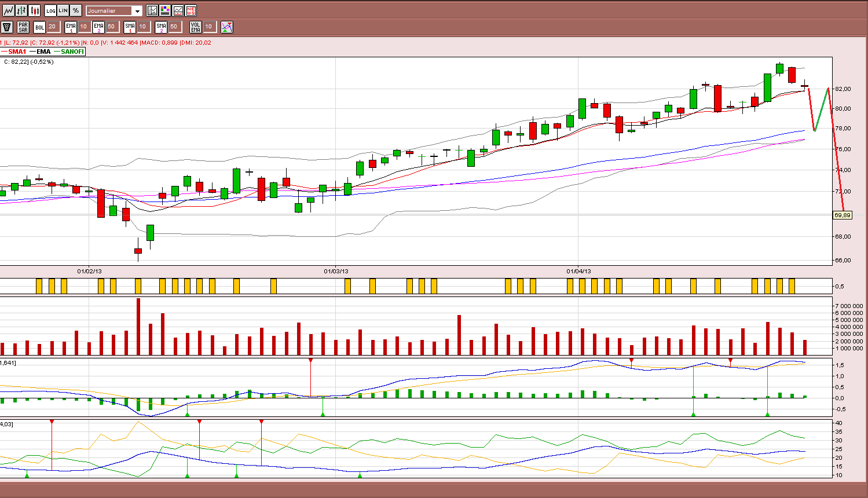Click the 01/02/13 date label
Image resolution: width=868 pixels, height=498 pixels.
pyautogui.click(x=89, y=271)
